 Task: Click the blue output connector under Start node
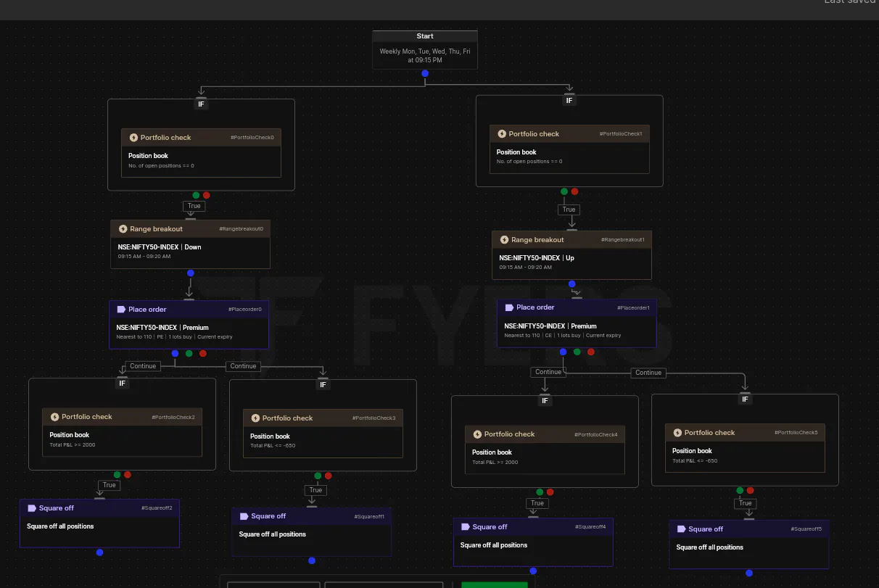425,73
